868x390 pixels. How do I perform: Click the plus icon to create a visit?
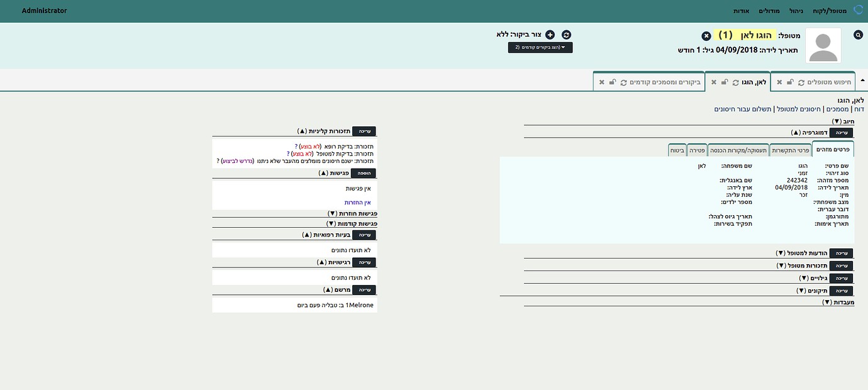point(551,35)
